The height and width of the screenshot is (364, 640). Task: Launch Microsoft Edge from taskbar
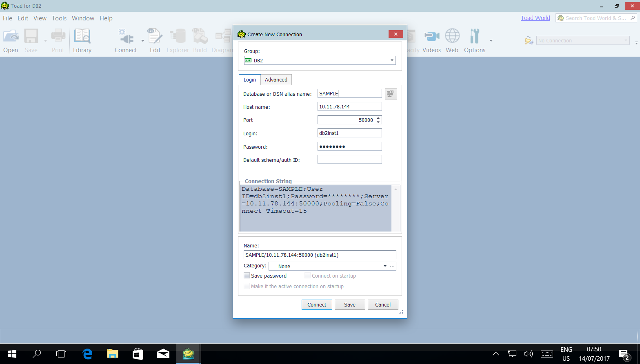pyautogui.click(x=87, y=353)
